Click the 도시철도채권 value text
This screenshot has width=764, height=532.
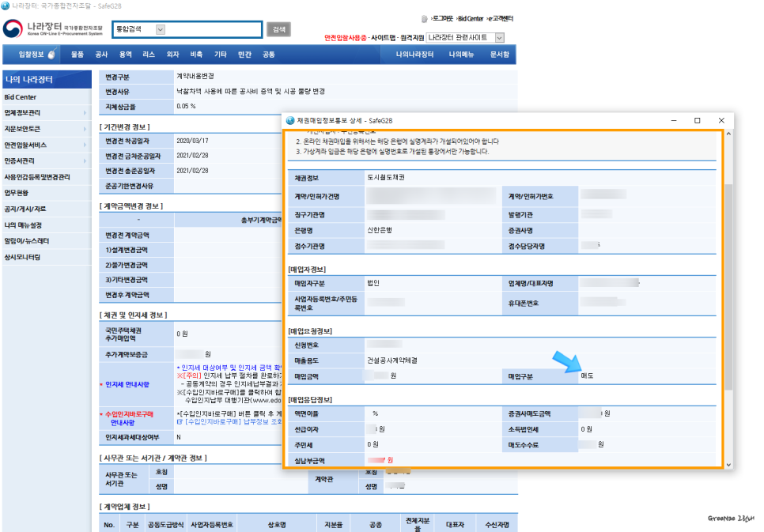(386, 177)
